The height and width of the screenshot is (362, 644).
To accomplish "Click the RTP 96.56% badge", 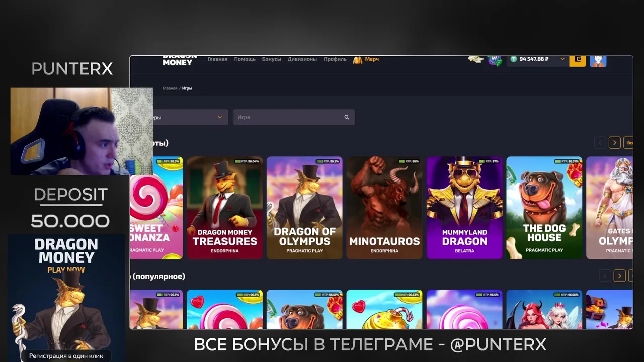I will click(x=567, y=295).
